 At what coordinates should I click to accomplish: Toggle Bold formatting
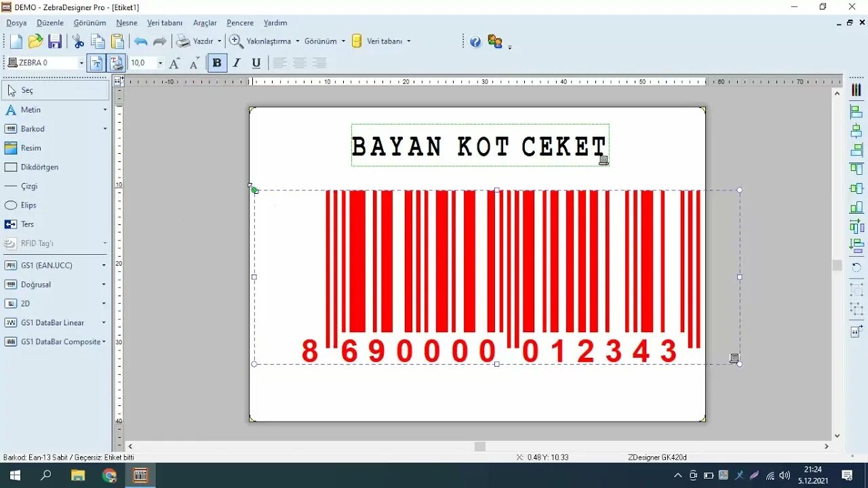click(x=217, y=63)
